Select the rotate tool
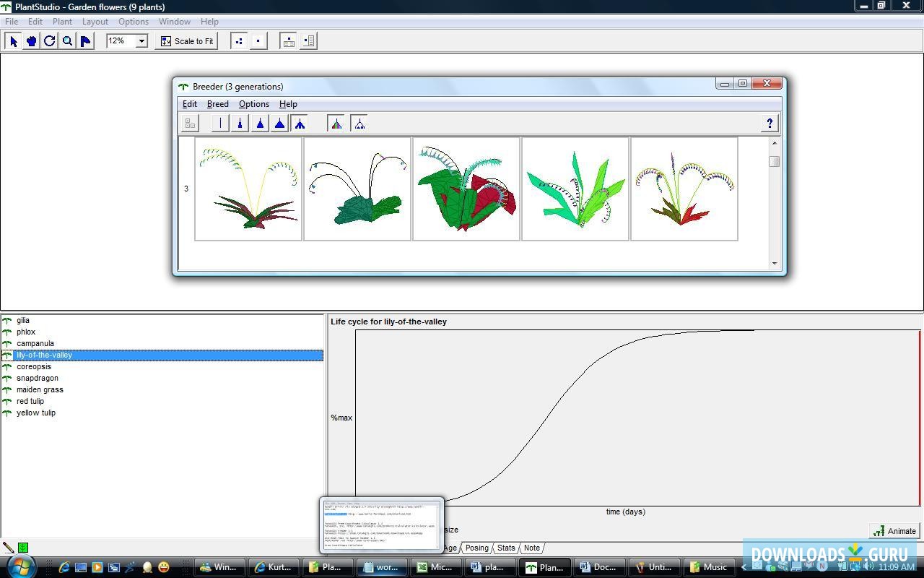 [49, 41]
